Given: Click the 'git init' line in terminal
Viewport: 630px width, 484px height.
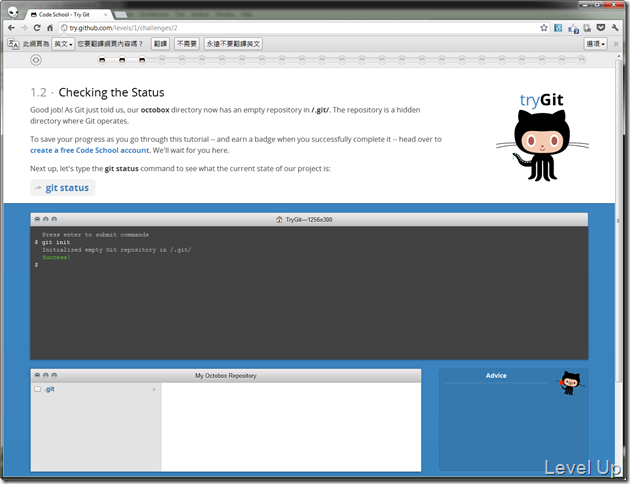Looking at the screenshot, I should point(55,242).
